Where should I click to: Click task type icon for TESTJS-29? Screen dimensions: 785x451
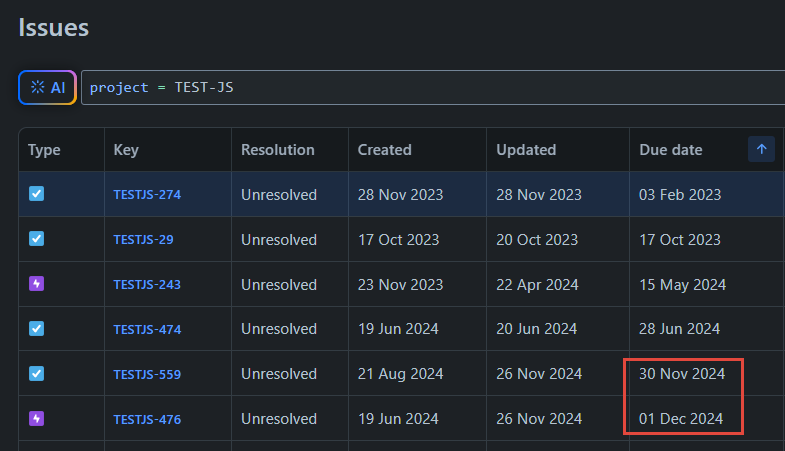[x=37, y=239]
